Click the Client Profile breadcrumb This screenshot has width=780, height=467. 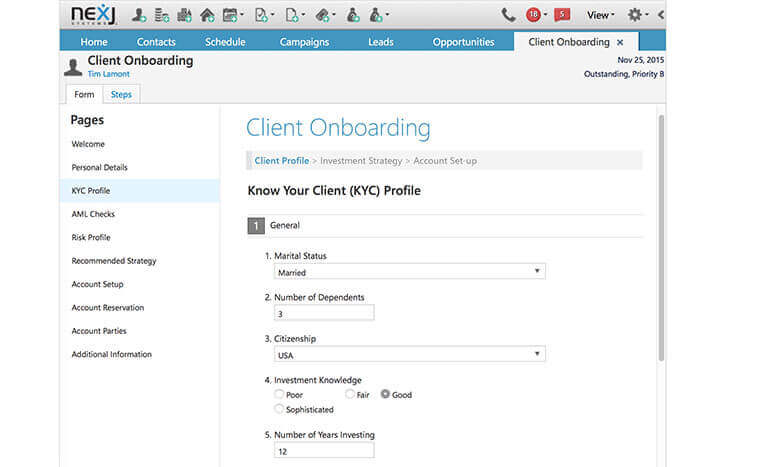282,161
